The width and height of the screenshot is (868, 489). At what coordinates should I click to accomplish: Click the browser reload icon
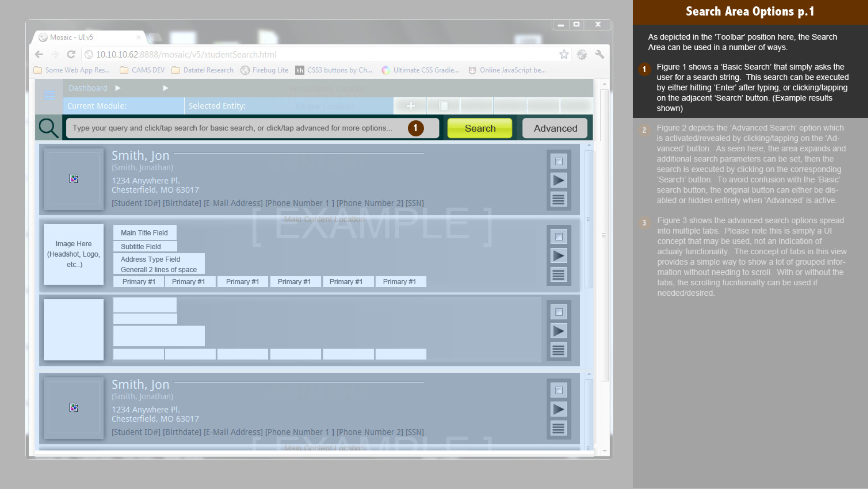[71, 54]
